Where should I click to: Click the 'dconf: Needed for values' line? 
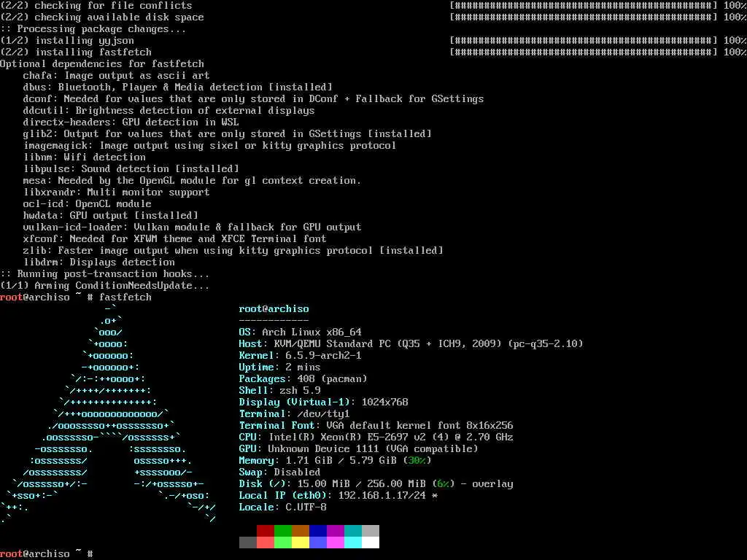pyautogui.click(x=253, y=98)
